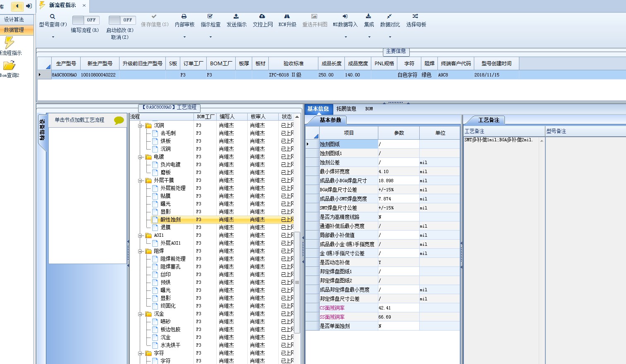The height and width of the screenshot is (364, 626).
Task: Edit CS面残铜率 value 42.41
Action: (399, 308)
